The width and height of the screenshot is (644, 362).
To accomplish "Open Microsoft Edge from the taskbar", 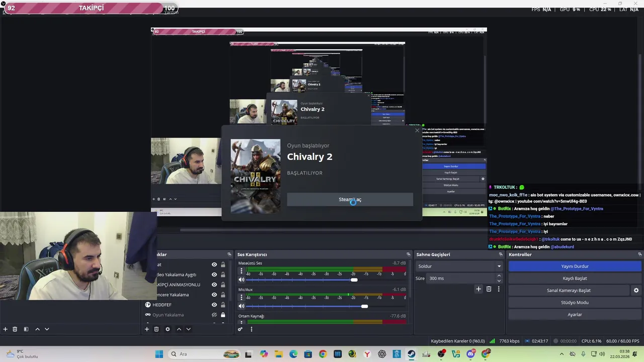I will [293, 354].
